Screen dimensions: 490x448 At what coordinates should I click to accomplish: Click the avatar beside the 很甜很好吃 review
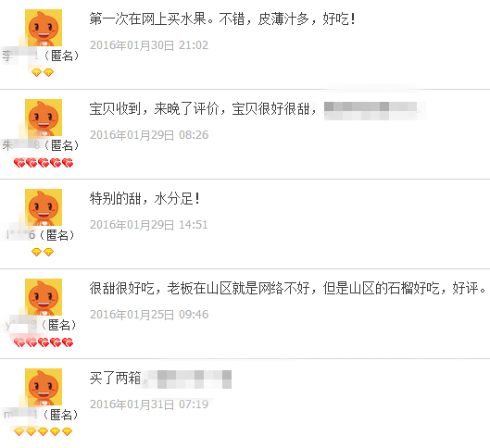pyautogui.click(x=44, y=297)
